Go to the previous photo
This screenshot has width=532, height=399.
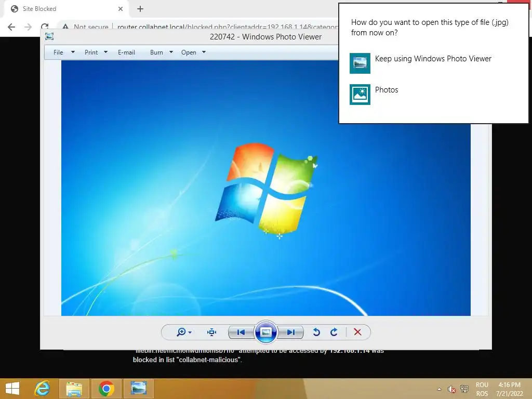tap(241, 332)
